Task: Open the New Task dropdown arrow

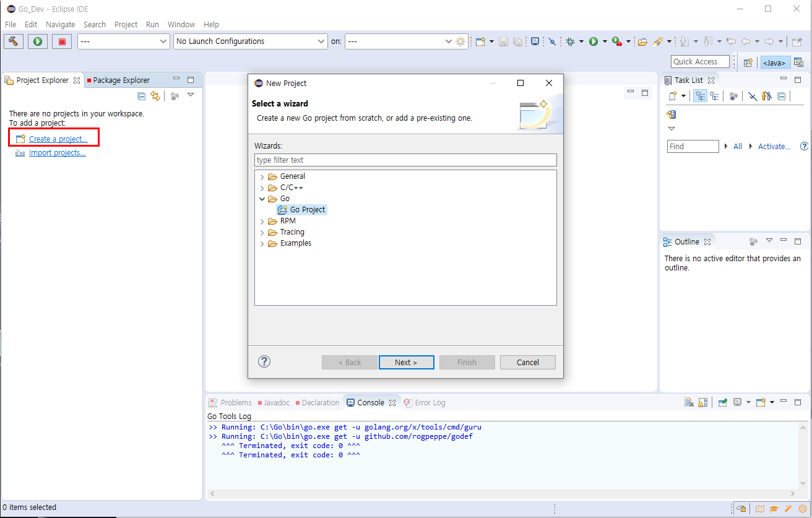Action: point(683,96)
